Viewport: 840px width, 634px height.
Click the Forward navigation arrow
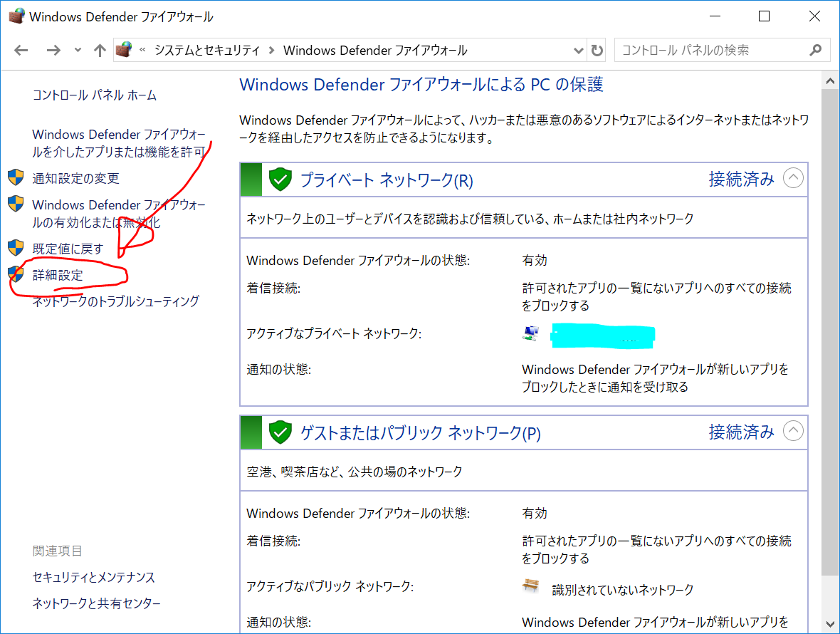coord(53,50)
